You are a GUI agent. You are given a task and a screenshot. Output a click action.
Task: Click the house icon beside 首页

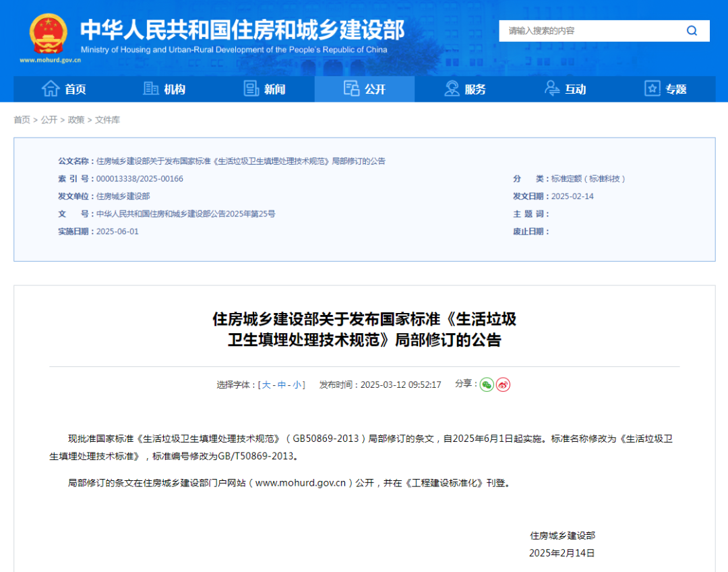(51, 89)
